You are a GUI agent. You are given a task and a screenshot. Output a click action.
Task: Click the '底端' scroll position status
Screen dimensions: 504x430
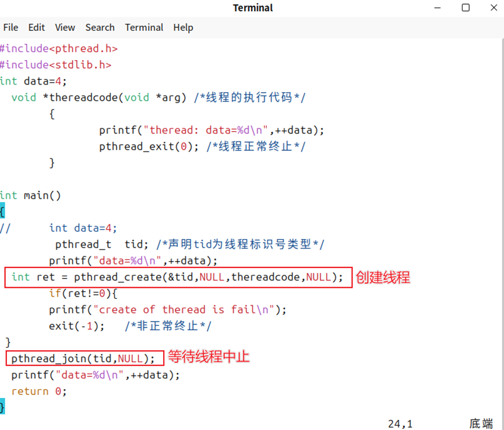[481, 424]
